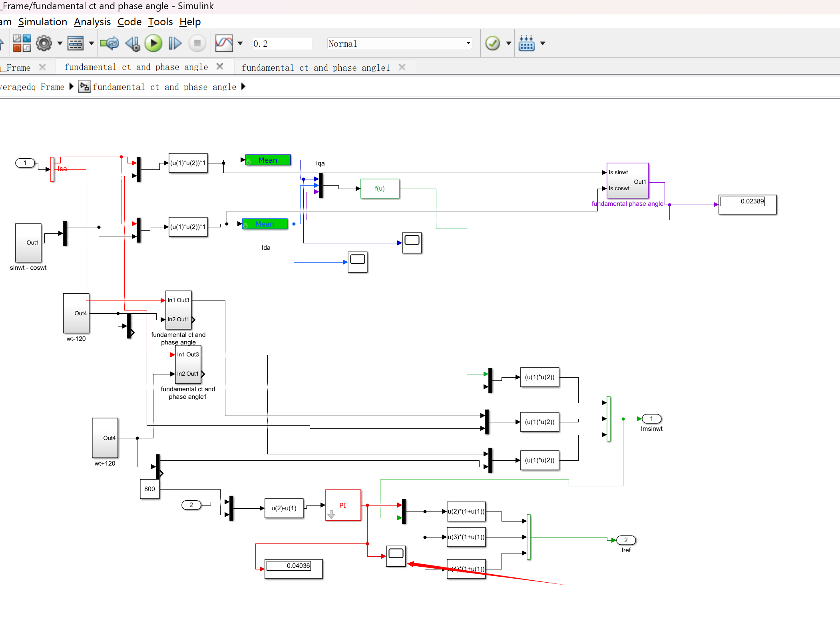Select the upper green Mean block
The height and width of the screenshot is (619, 840).
pos(268,160)
